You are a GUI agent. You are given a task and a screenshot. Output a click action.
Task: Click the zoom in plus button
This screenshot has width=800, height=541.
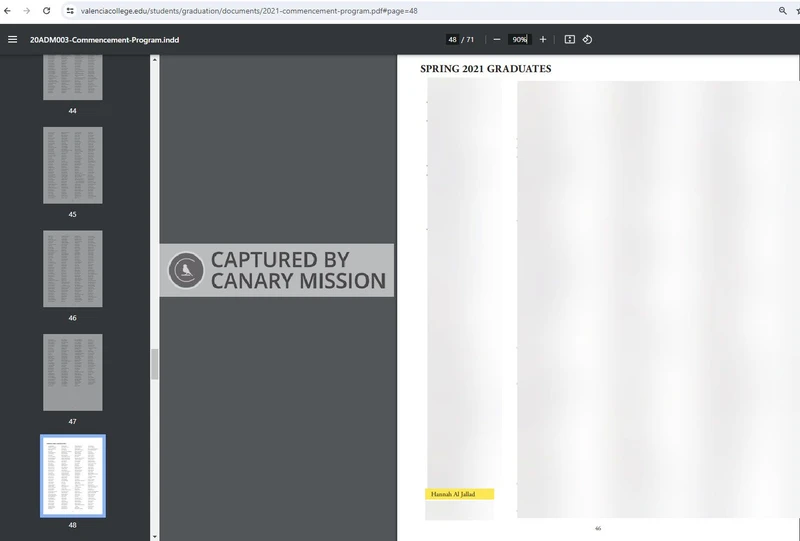point(543,40)
